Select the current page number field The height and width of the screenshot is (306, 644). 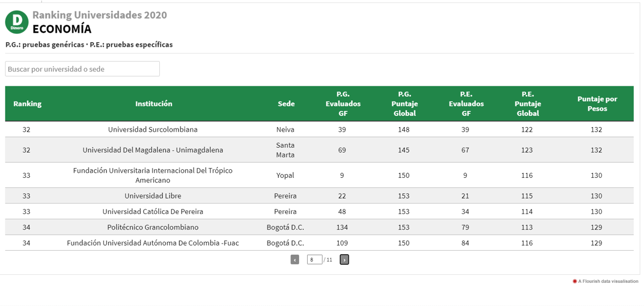(x=315, y=260)
